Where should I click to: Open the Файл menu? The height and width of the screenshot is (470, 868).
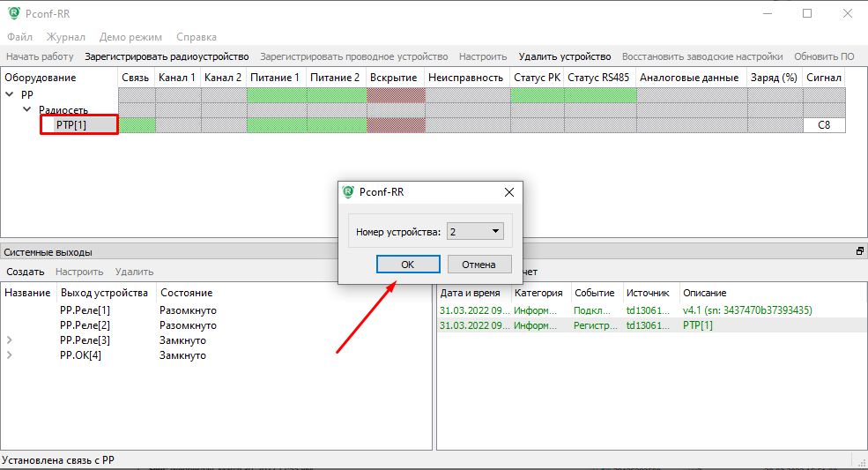click(x=19, y=37)
